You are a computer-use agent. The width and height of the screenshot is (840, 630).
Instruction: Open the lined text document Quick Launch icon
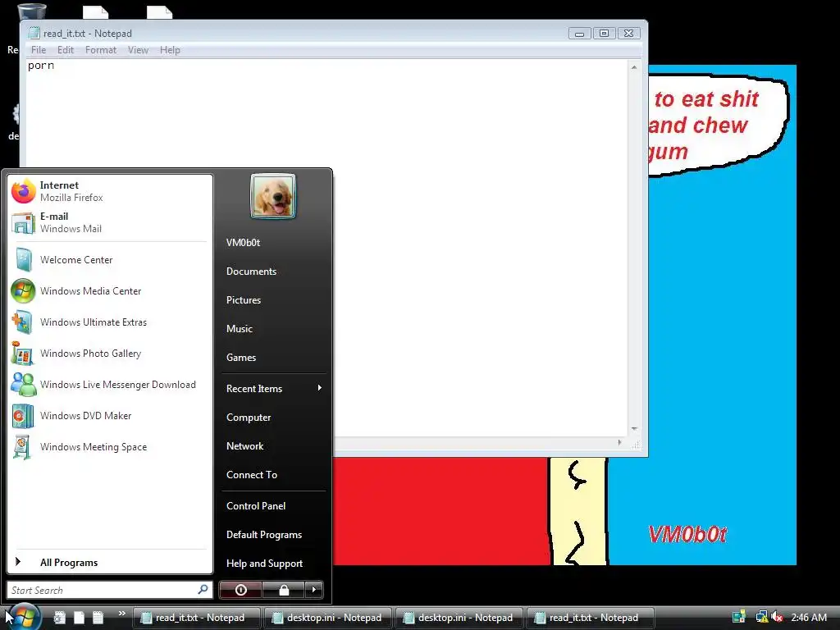coord(98,618)
